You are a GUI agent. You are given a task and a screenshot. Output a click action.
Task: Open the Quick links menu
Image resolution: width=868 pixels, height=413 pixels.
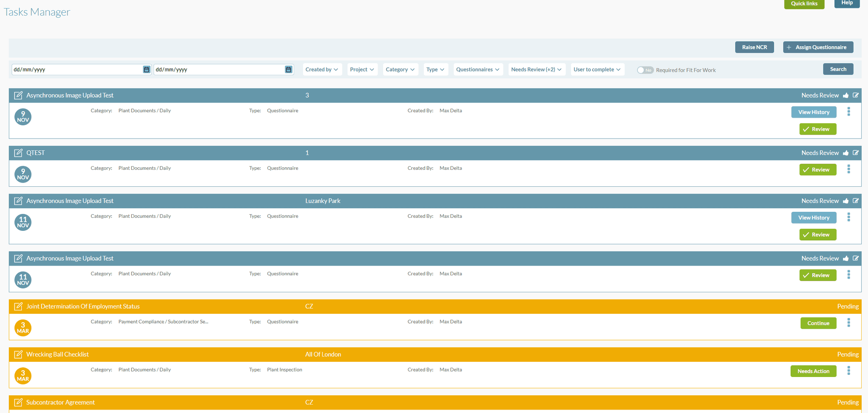coord(804,3)
